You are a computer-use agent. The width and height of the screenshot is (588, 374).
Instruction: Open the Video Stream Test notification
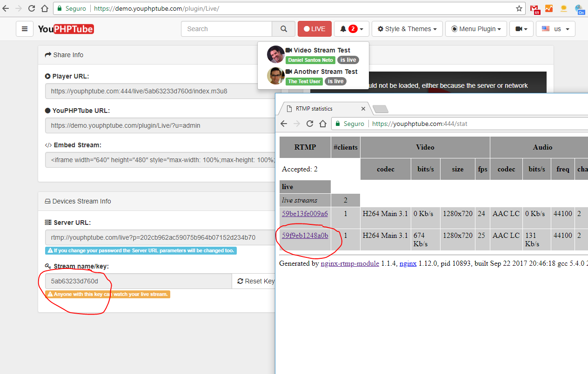[x=322, y=50]
